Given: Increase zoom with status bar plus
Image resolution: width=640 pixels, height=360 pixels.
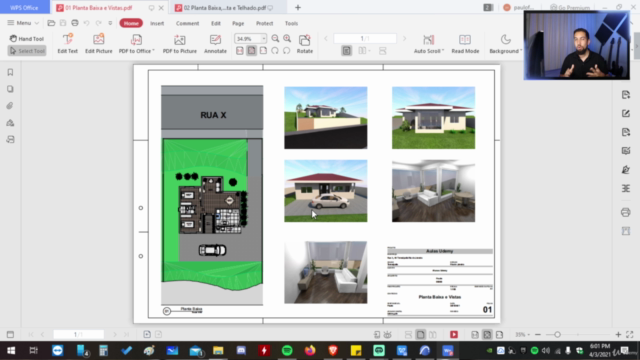Looking at the screenshot, I should (x=618, y=335).
